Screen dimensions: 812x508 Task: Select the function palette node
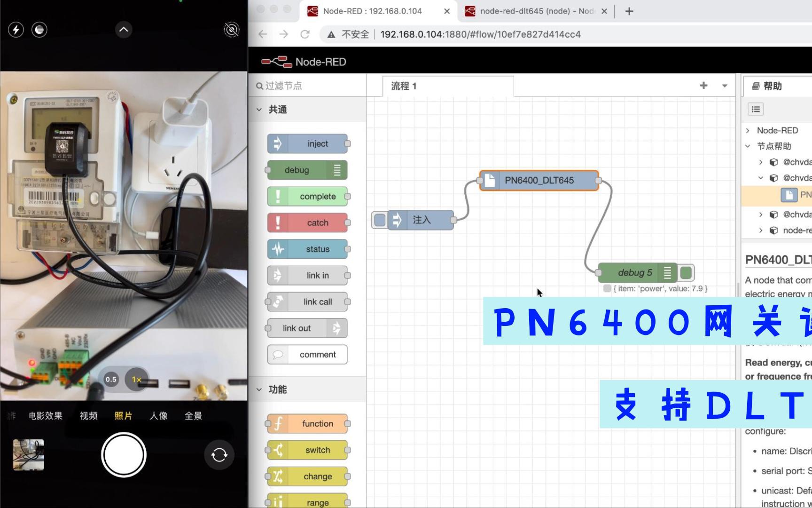308,424
